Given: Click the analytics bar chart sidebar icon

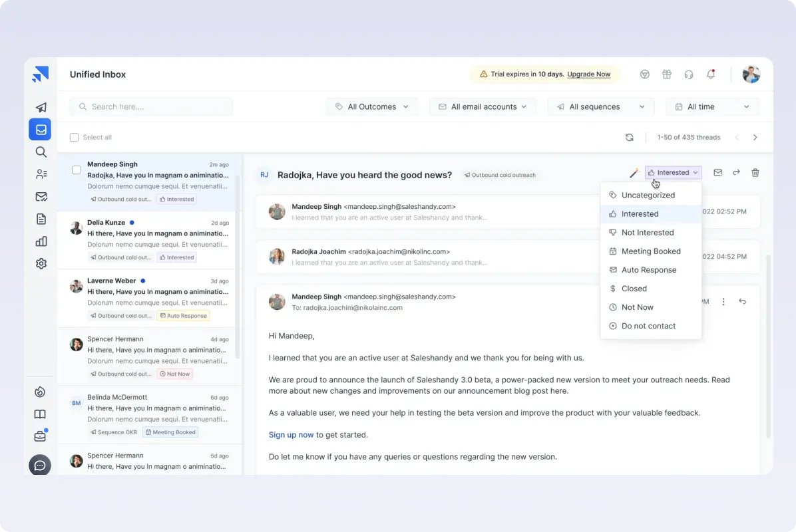Looking at the screenshot, I should click(x=41, y=241).
